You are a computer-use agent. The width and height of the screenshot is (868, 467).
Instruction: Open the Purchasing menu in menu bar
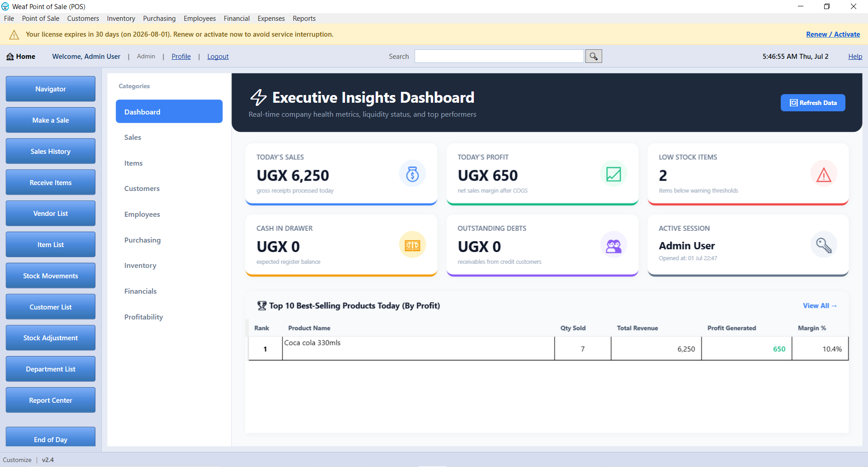click(159, 19)
